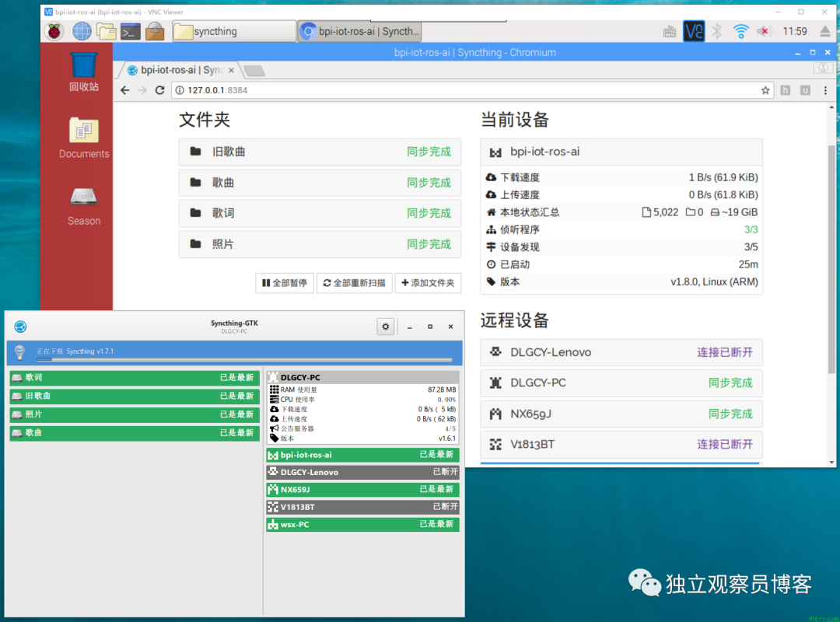The image size is (840, 622).
Task: Collapse the bpi-iot-ros-ai current device panel
Action: pos(621,152)
